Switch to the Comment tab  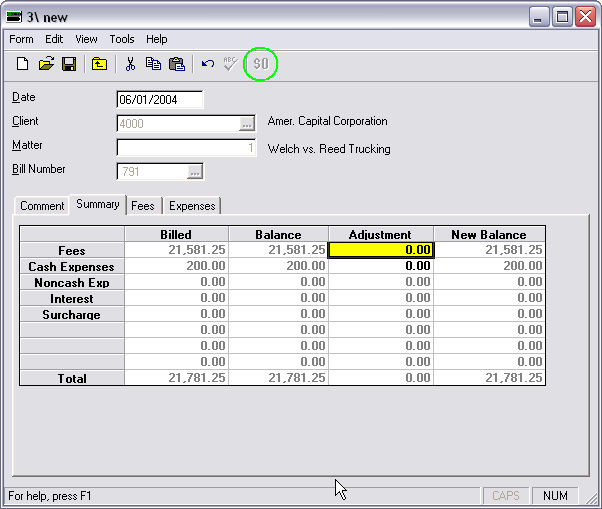point(42,206)
